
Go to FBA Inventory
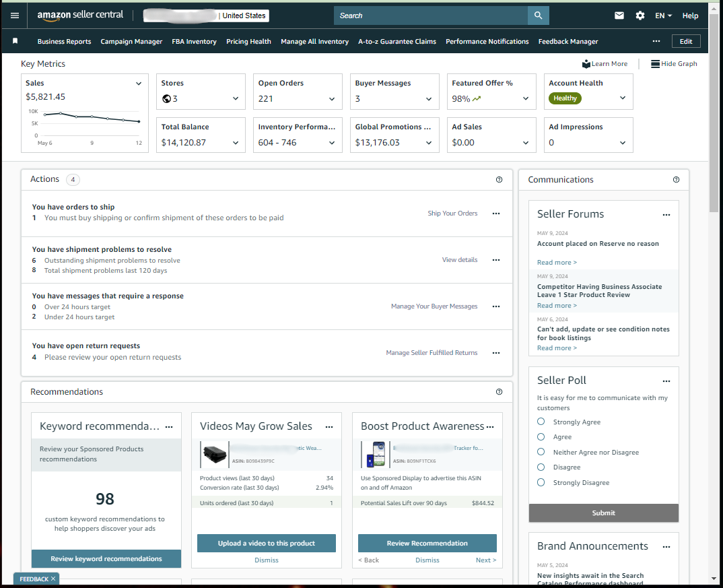pos(194,42)
